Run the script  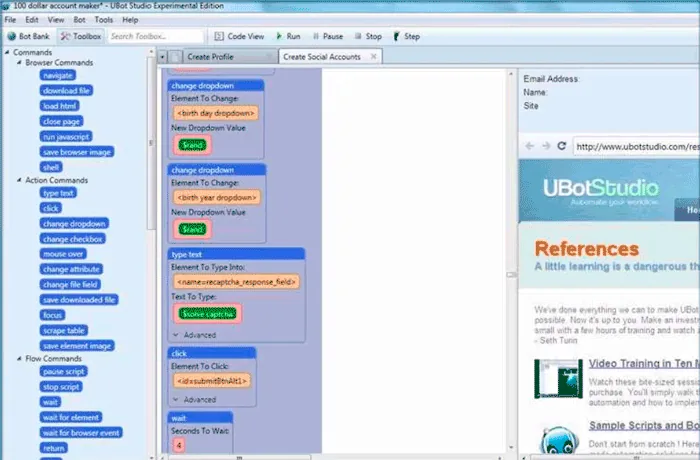288,36
